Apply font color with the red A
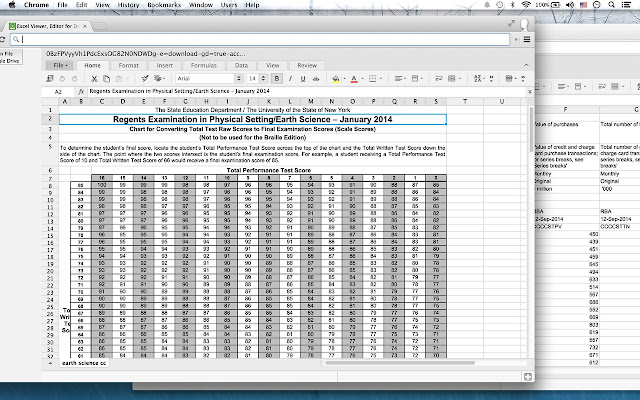This screenshot has width=640, height=400. point(354,78)
